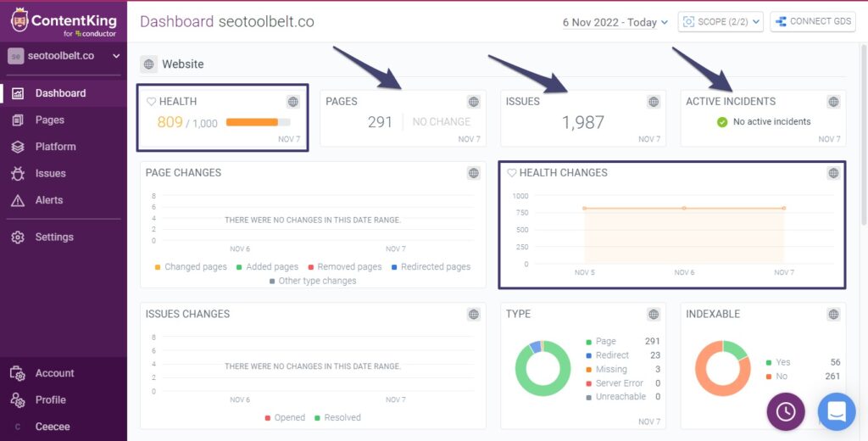Toggle Other type changes legend entry
Screen dimensions: 868x441
313,281
